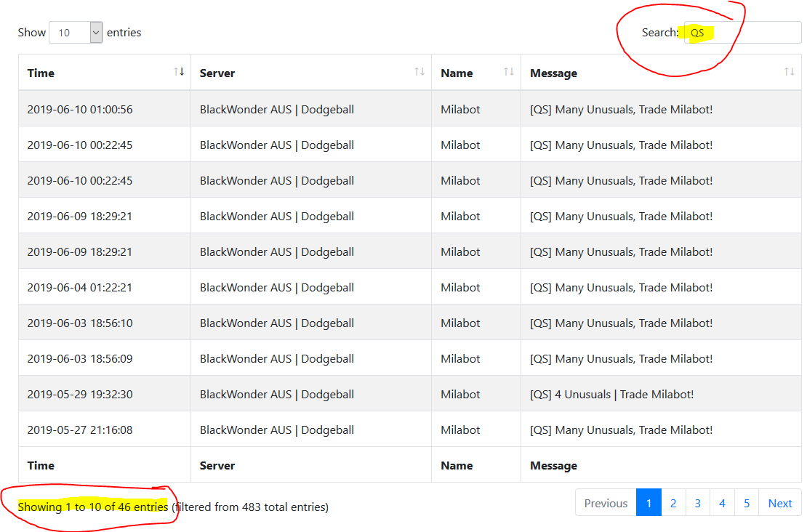Sort table by Time column header
The width and height of the screenshot is (807, 532).
105,73
